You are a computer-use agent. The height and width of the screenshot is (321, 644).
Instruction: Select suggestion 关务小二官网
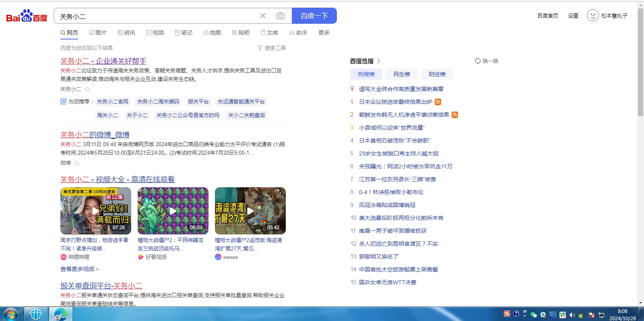[x=113, y=101]
